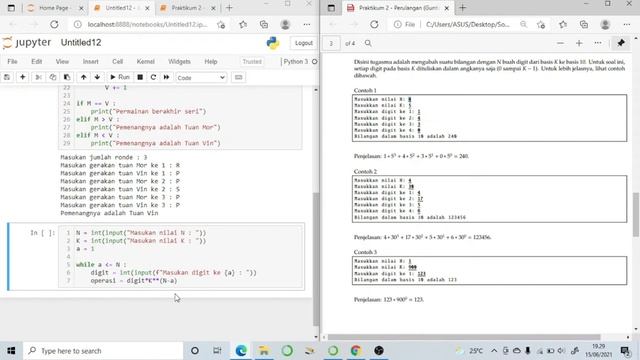Open Collections in the left browser toolbar
Screen dimensions: 640x360
(x=264, y=24)
